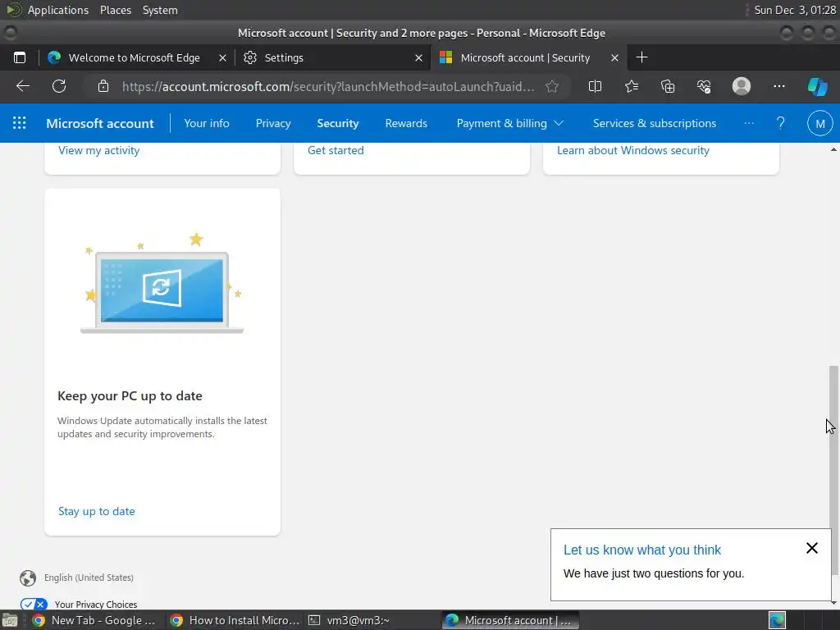
Task: Open the Security menu item
Action: click(337, 123)
